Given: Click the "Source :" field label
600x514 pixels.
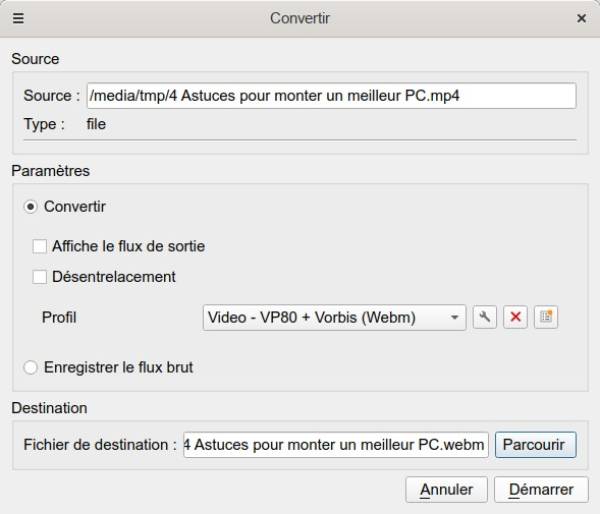Looking at the screenshot, I should pyautogui.click(x=52, y=96).
